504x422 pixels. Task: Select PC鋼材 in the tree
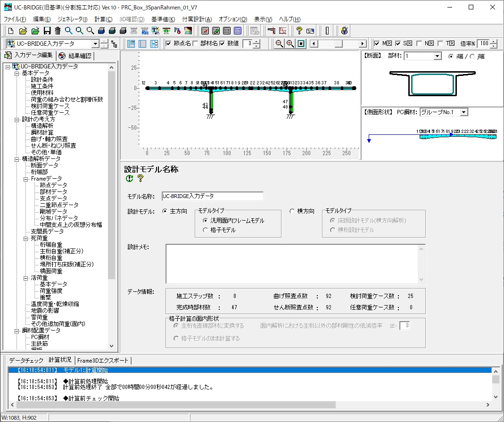point(40,337)
